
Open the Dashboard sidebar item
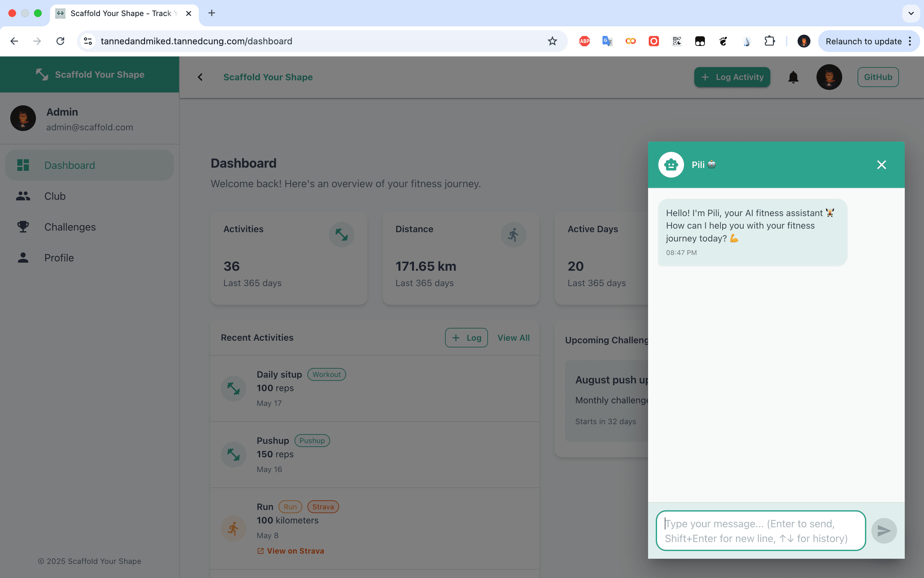tap(89, 165)
